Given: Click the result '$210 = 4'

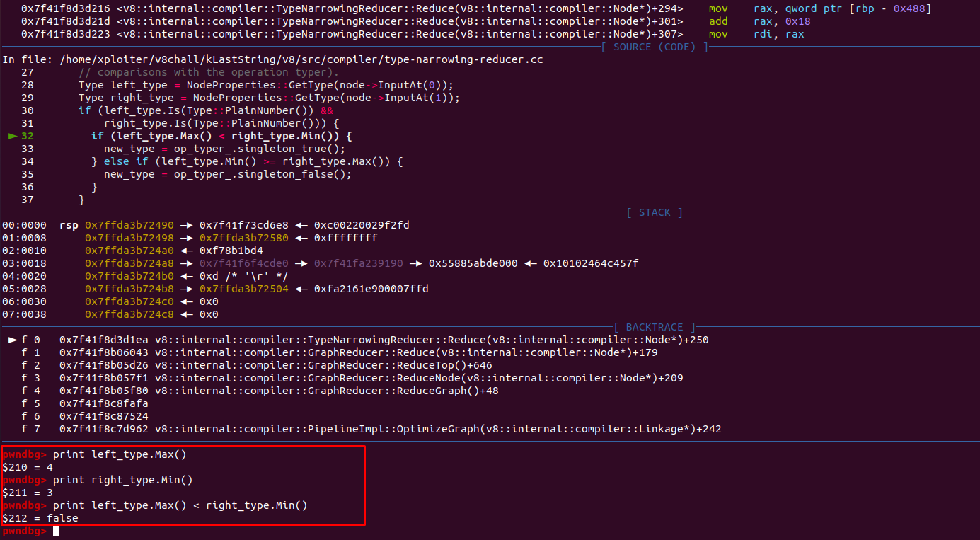Looking at the screenshot, I should click(x=28, y=467).
